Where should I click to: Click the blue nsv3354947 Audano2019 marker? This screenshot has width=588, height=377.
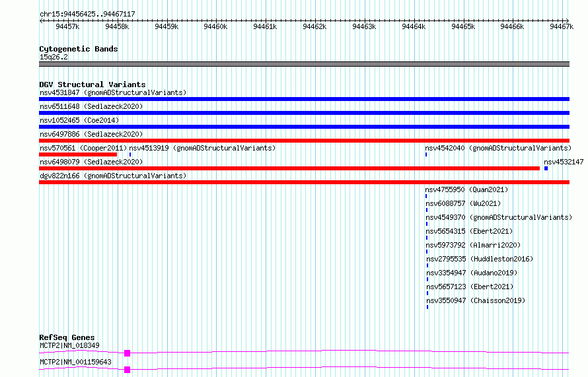click(x=427, y=279)
